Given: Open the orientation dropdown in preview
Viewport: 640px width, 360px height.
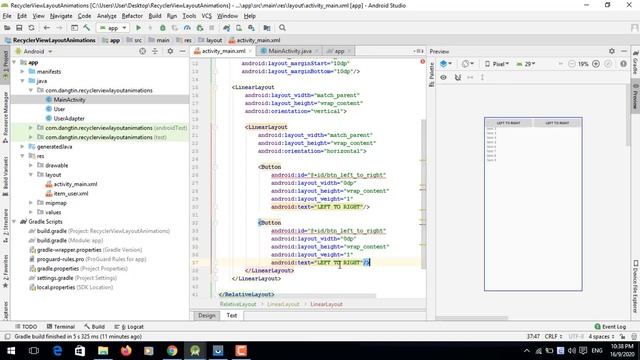Looking at the screenshot, I should (468, 64).
